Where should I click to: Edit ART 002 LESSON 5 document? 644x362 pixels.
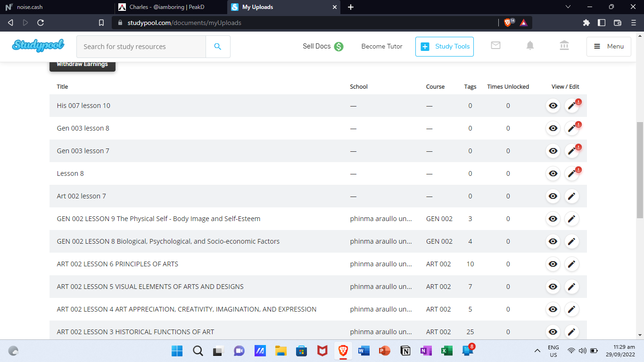572,287
